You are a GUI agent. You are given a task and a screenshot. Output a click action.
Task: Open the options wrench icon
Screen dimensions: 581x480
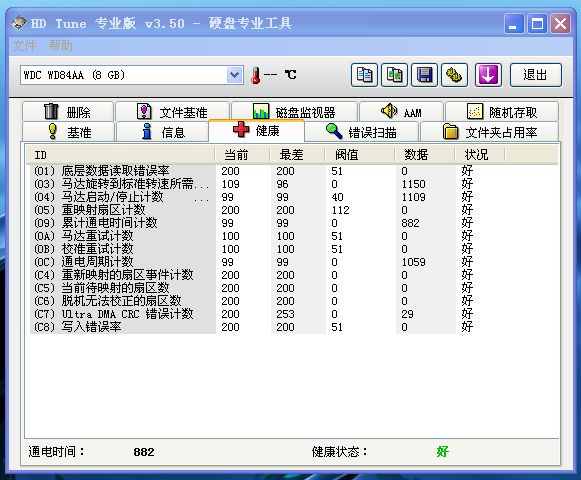454,75
